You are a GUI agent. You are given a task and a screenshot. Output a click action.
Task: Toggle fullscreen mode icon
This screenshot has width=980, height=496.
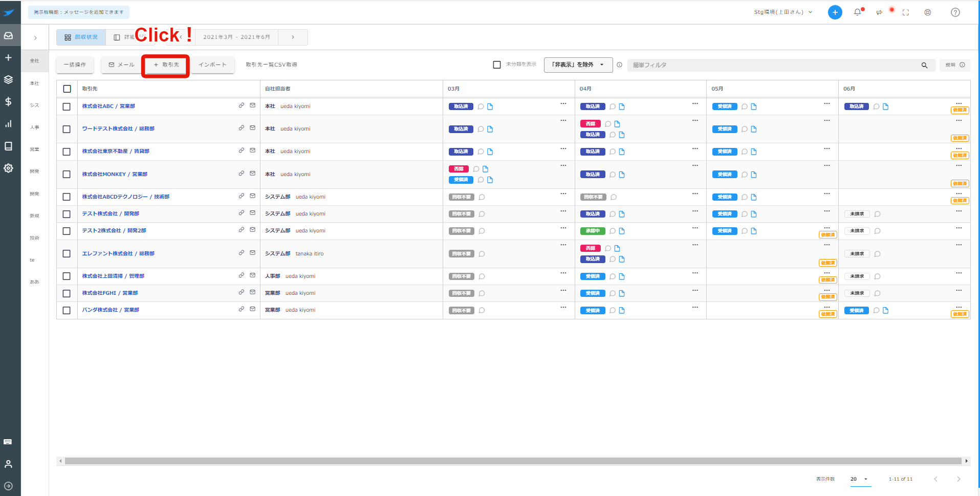(906, 12)
